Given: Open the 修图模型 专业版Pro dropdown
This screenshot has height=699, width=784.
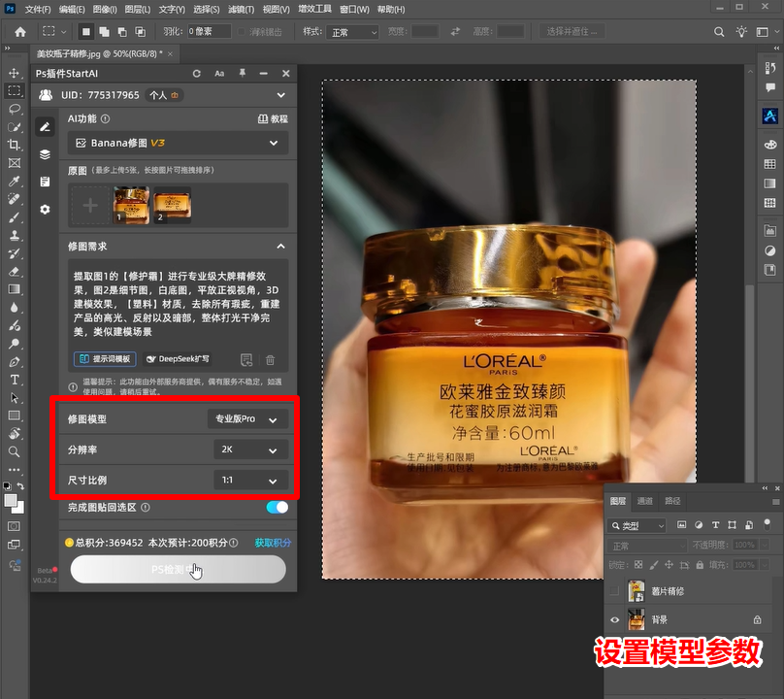Looking at the screenshot, I should (247, 419).
